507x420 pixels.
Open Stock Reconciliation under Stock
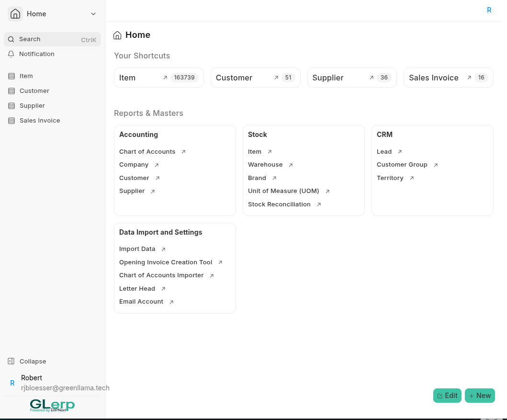pyautogui.click(x=279, y=204)
